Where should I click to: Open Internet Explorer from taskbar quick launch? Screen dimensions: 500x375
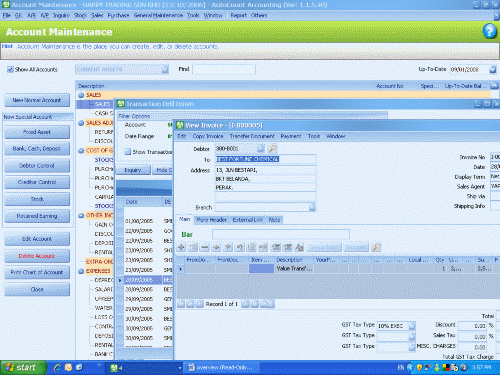tap(57, 367)
